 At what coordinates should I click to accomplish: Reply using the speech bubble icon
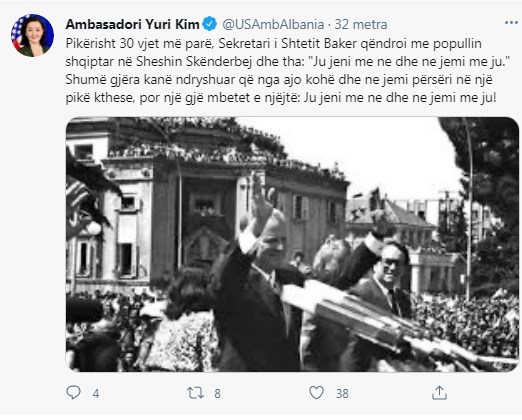(x=73, y=392)
